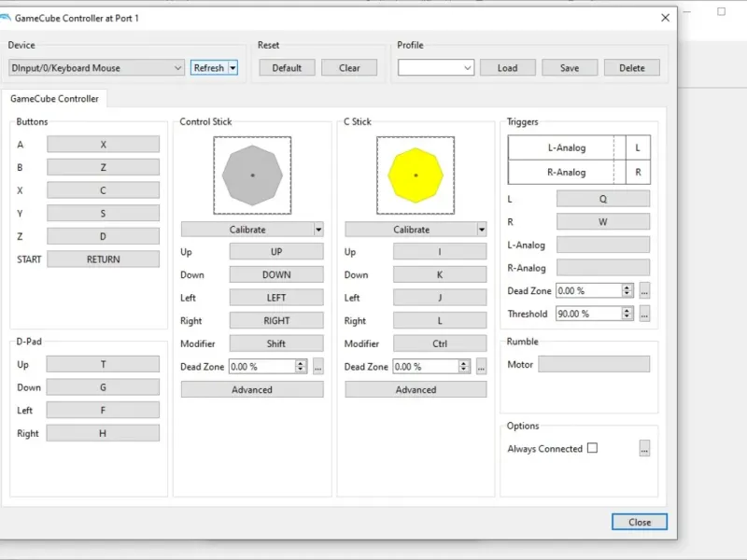Remap D-Pad Right set to H
This screenshot has height=560, width=747.
pos(103,433)
